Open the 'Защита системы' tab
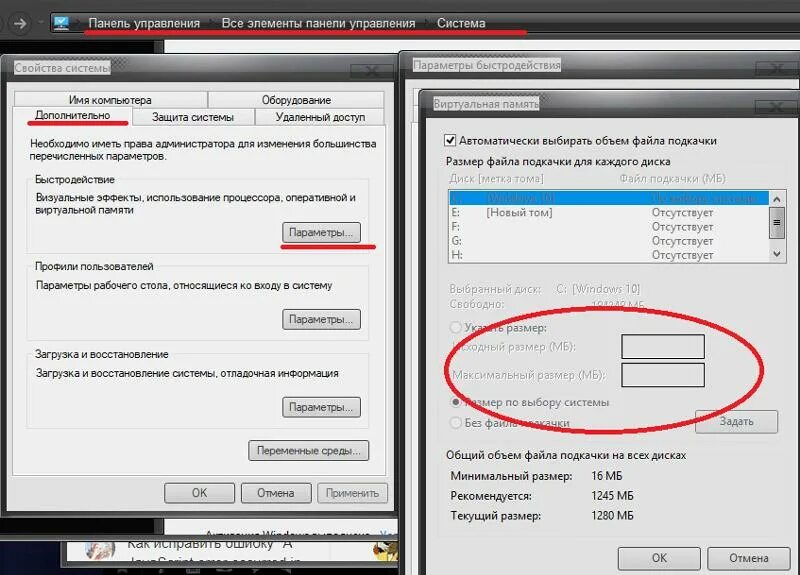This screenshot has width=800, height=575. click(193, 117)
